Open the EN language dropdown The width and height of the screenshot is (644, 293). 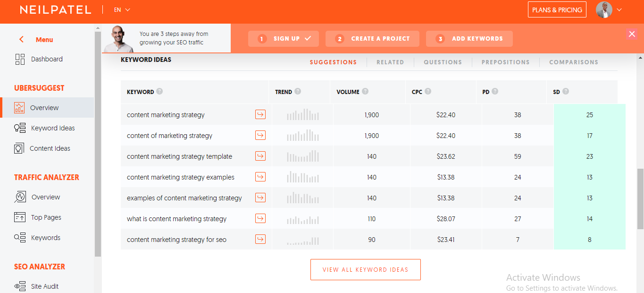click(x=122, y=9)
